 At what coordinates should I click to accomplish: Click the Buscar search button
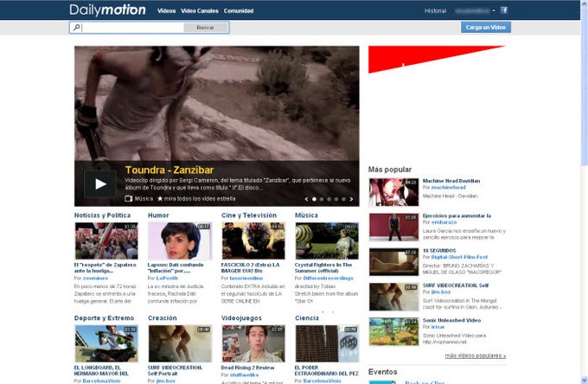(x=206, y=28)
